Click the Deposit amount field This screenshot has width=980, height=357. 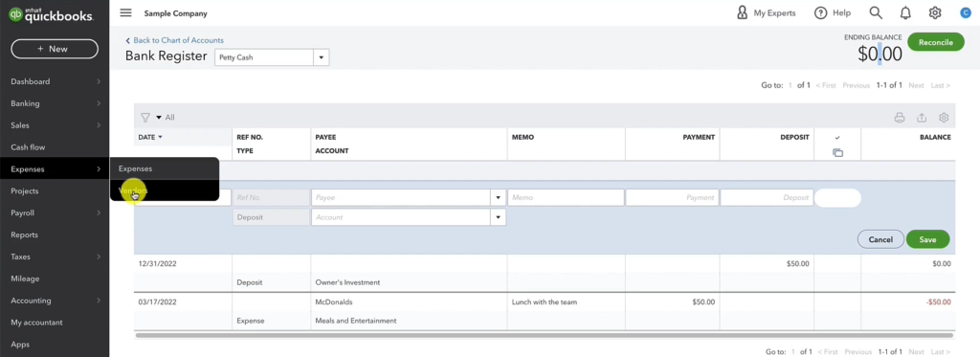point(767,197)
